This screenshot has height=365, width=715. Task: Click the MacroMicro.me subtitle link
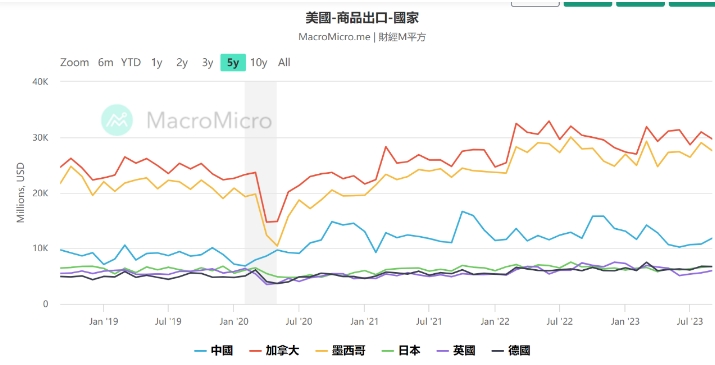click(x=334, y=37)
